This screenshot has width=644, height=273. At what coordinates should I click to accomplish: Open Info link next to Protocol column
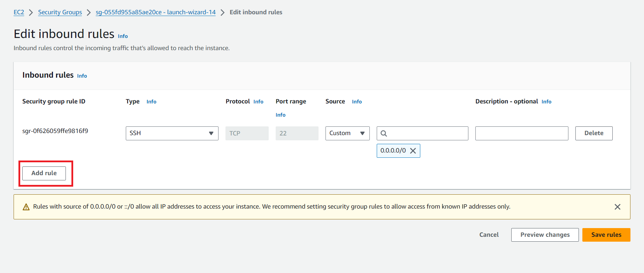pyautogui.click(x=258, y=102)
